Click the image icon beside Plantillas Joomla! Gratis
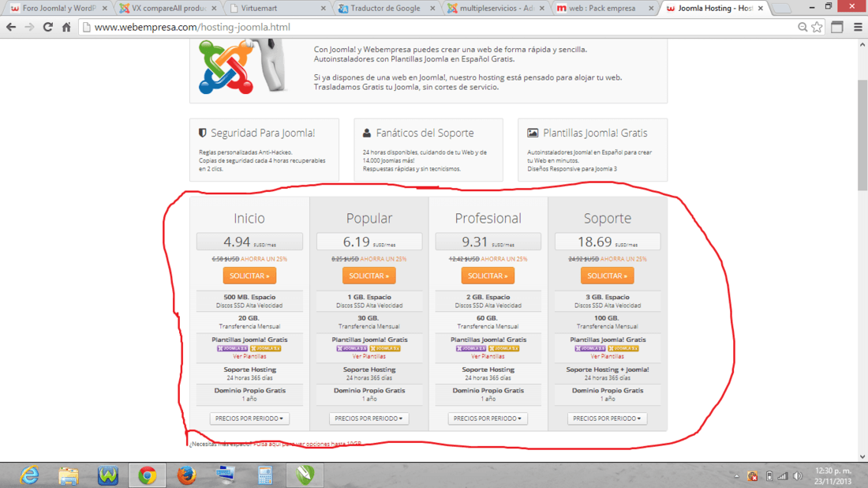The width and height of the screenshot is (868, 488). coord(533,133)
